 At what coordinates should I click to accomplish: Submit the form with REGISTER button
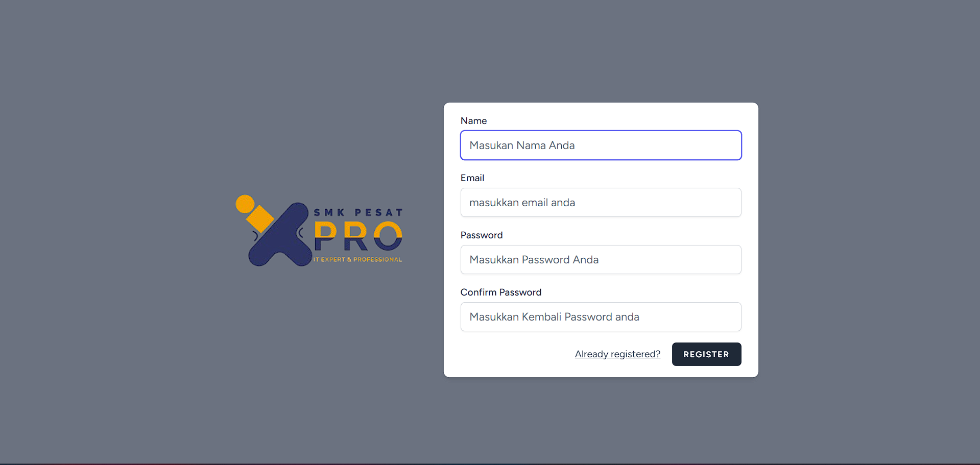coord(706,354)
